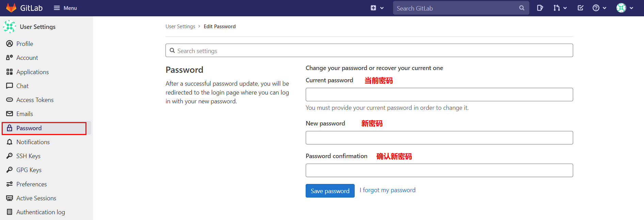Click the Save password button

pyautogui.click(x=330, y=191)
